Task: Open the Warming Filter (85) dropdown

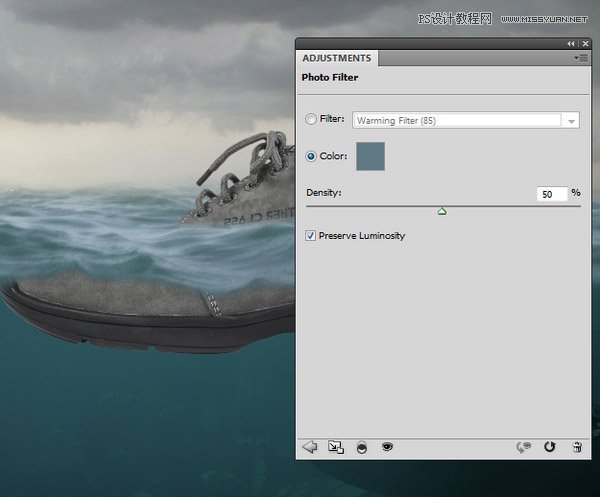Action: (456, 120)
